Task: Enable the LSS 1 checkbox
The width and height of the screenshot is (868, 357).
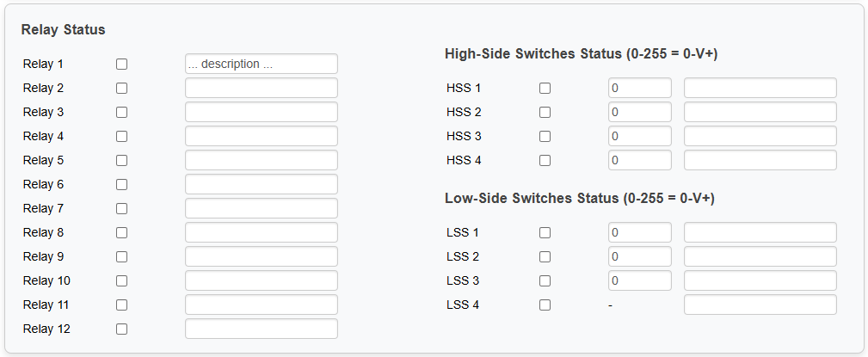Action: point(545,232)
